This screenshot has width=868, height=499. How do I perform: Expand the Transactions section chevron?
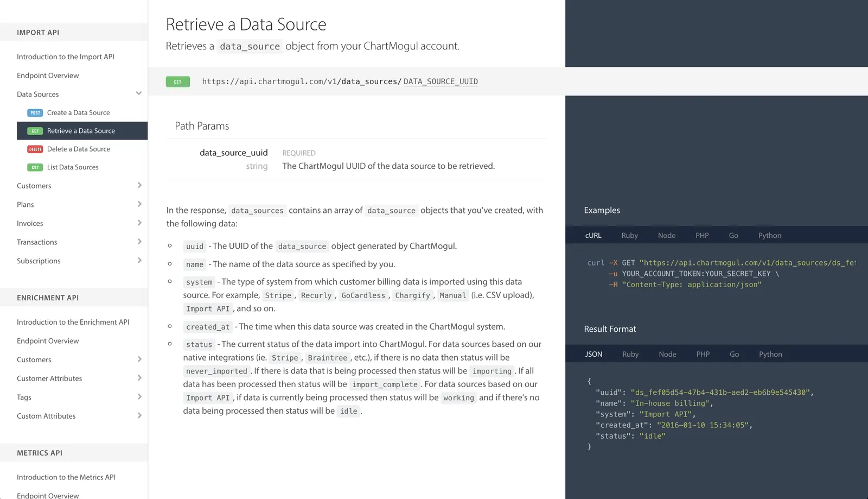coord(139,242)
